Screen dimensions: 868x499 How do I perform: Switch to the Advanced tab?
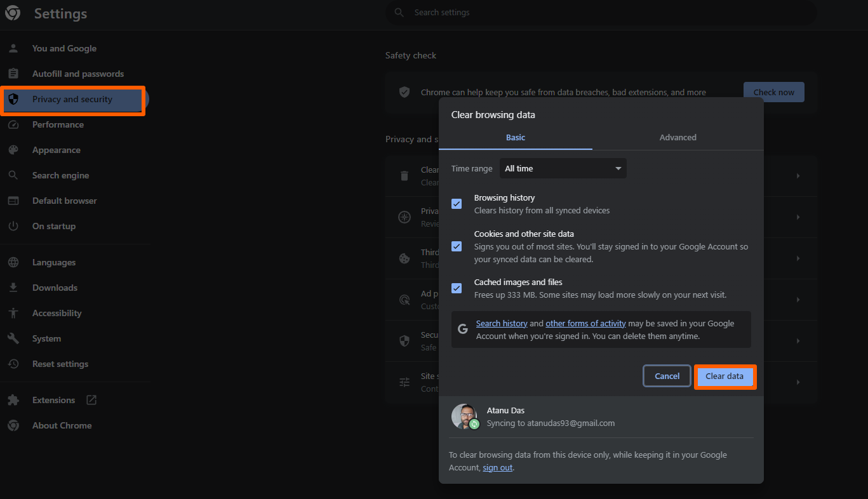tap(678, 137)
